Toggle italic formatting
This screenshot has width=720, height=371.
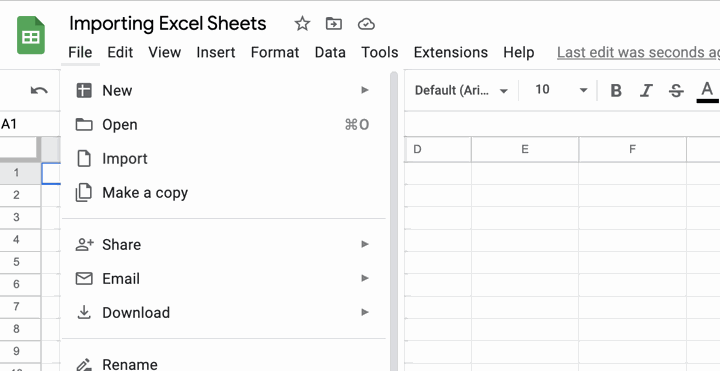pyautogui.click(x=646, y=91)
